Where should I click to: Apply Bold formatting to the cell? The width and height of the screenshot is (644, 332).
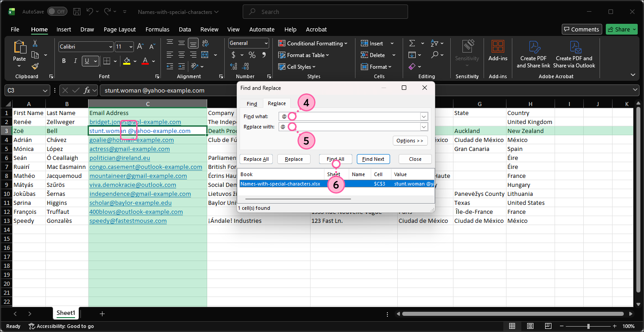click(64, 61)
